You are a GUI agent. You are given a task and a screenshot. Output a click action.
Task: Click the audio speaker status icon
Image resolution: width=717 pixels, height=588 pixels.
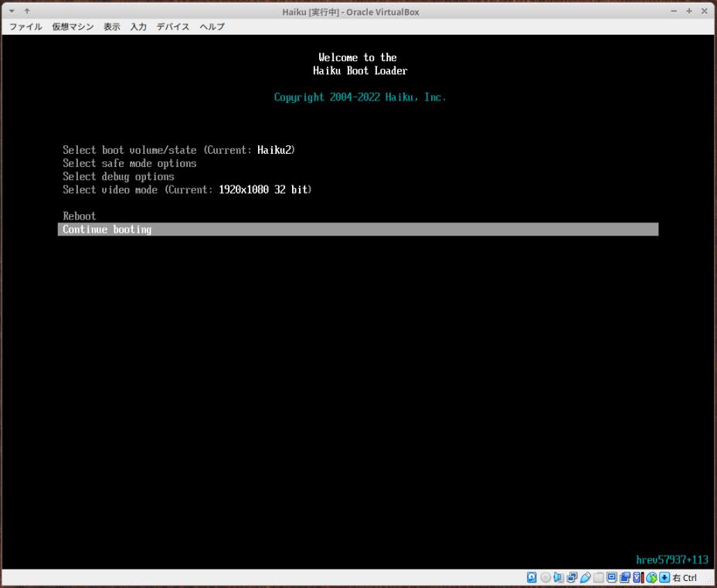(559, 577)
